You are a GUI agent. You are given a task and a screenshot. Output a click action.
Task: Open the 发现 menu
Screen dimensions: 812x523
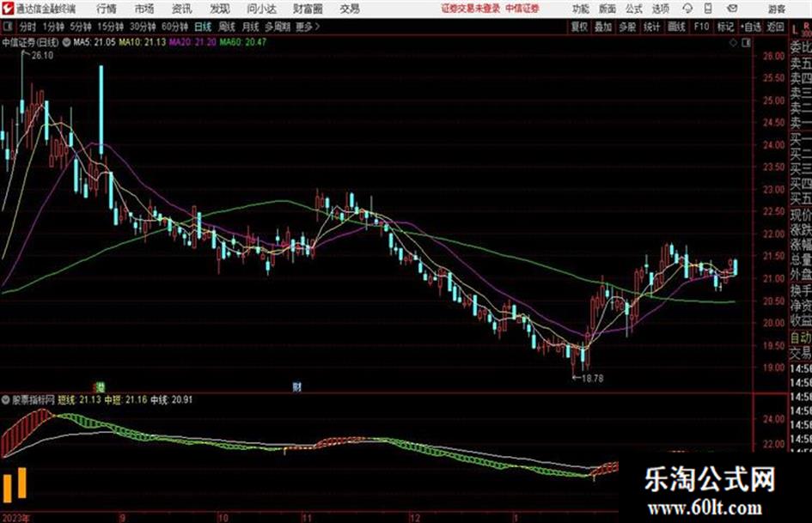click(x=220, y=9)
